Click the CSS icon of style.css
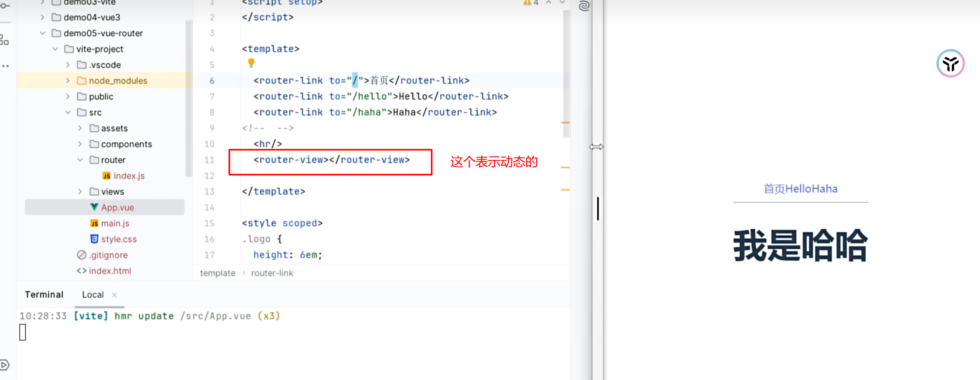The width and height of the screenshot is (980, 380). click(x=94, y=239)
